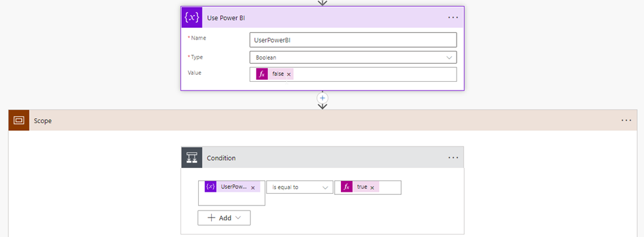Image resolution: width=644 pixels, height=237 pixels.
Task: Click the Use Power BI action title
Action: pyautogui.click(x=226, y=18)
